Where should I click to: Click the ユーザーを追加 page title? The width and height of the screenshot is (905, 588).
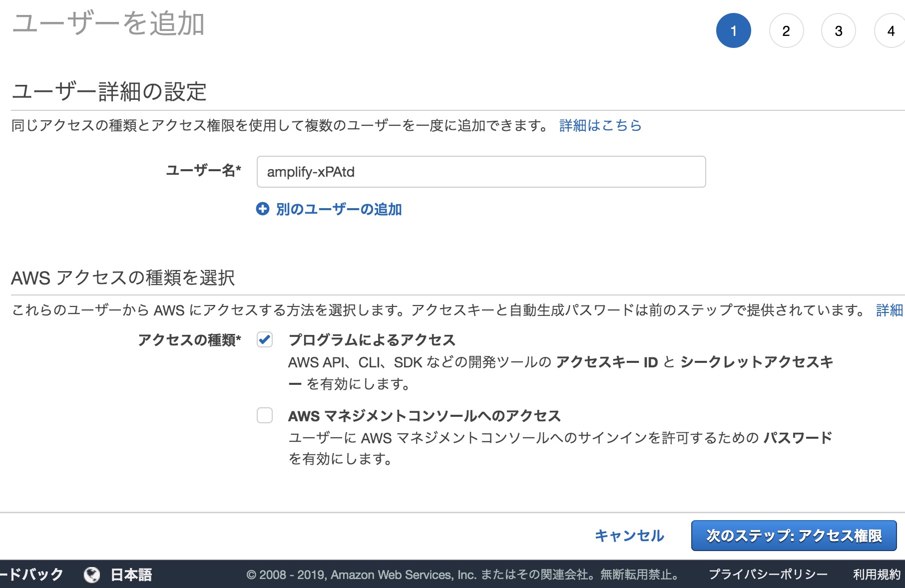click(108, 24)
